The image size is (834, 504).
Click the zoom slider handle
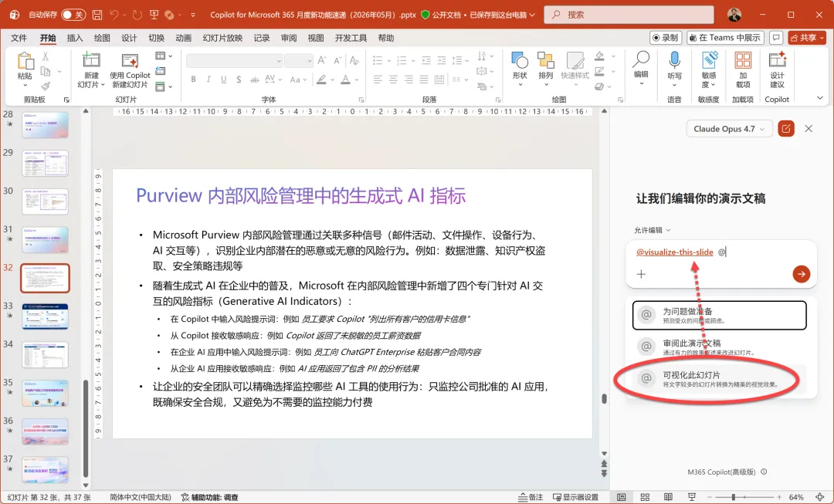tap(734, 497)
